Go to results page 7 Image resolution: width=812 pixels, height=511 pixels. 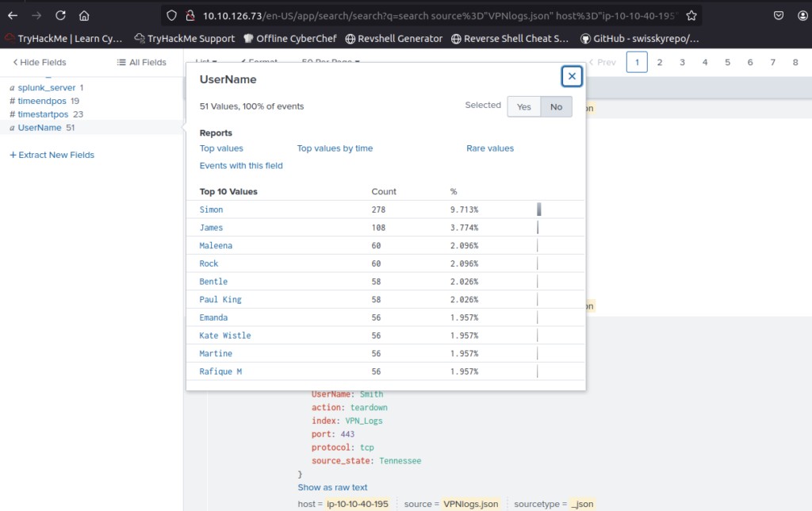(772, 62)
